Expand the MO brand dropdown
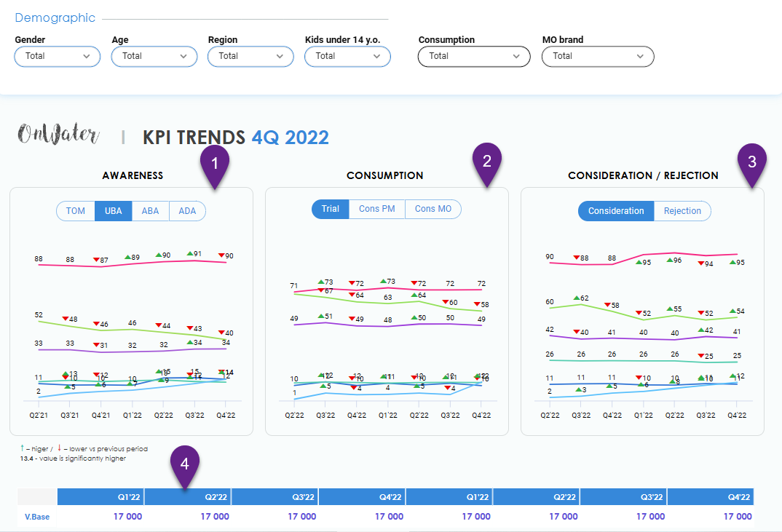Viewport: 782px width, 532px height. click(597, 56)
